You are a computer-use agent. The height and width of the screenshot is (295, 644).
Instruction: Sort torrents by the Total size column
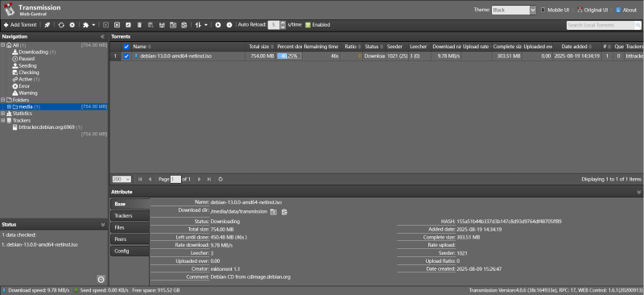(260, 47)
